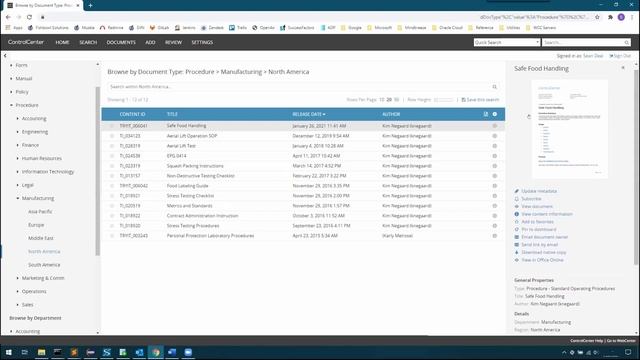This screenshot has height=360, width=640.
Task: Click the bell icon next to Subscribe
Action: click(x=517, y=199)
